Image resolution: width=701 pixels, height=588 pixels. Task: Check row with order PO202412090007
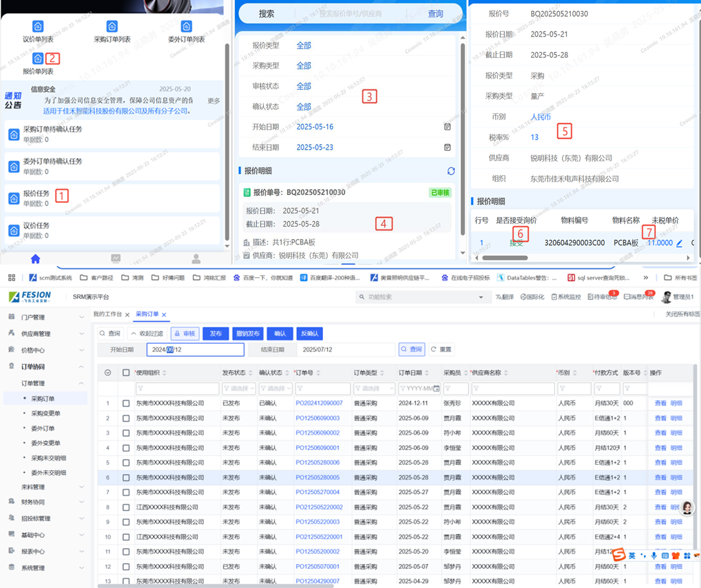pyautogui.click(x=126, y=403)
